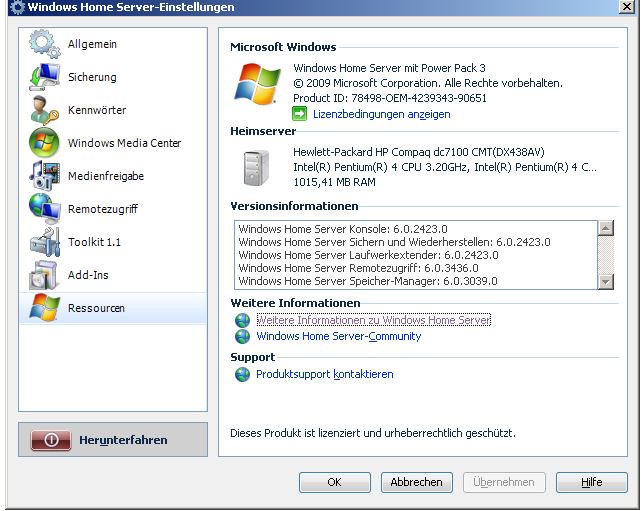
Task: Click globe icon beside Windows Home Server-Community
Action: [x=242, y=336]
